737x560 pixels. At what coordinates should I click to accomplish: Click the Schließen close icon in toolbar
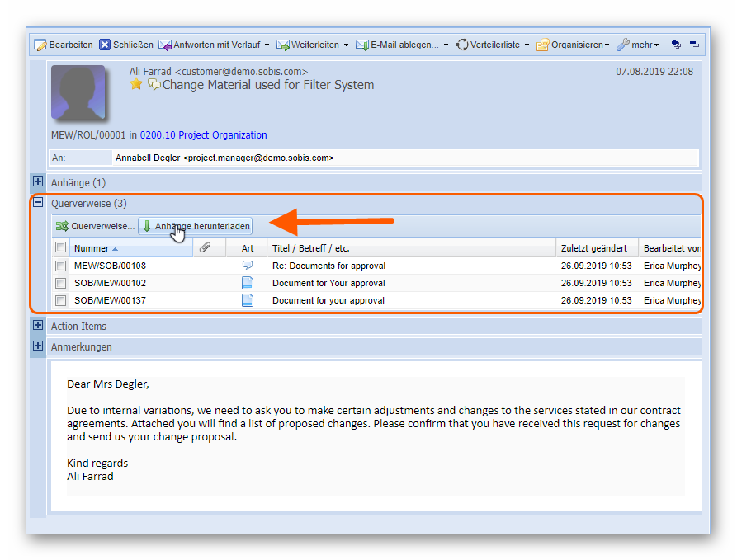(x=105, y=45)
